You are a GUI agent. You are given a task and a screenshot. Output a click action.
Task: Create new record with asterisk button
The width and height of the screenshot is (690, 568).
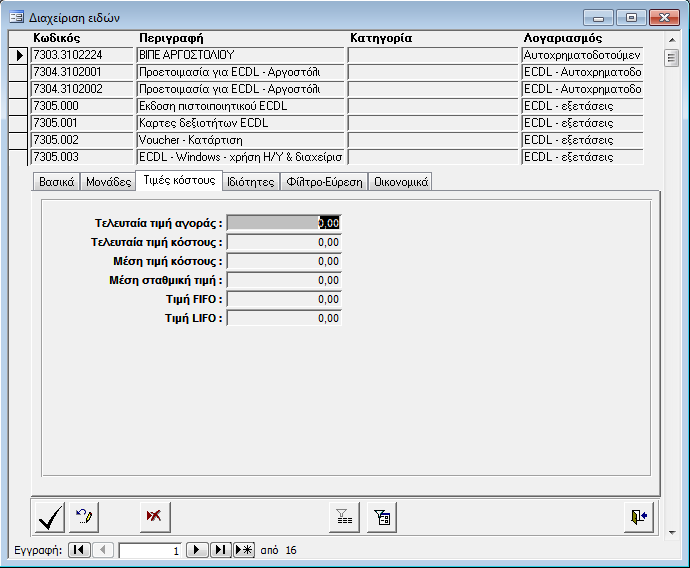coord(244,550)
